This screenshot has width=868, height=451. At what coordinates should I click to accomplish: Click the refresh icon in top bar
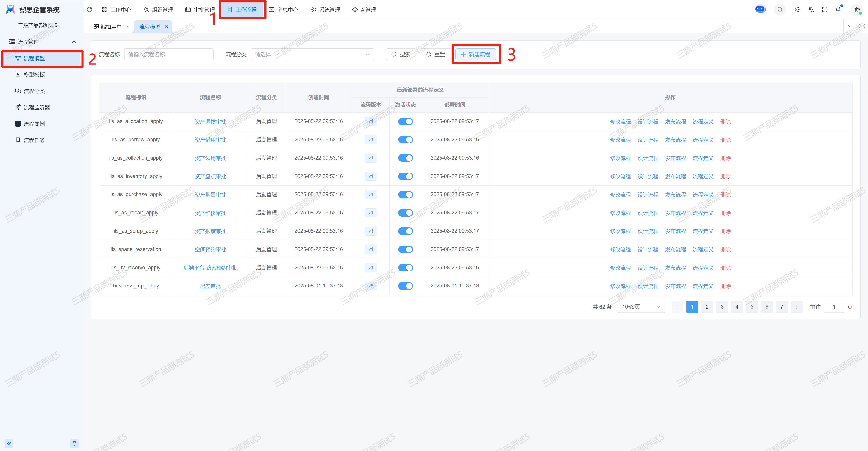click(x=90, y=9)
